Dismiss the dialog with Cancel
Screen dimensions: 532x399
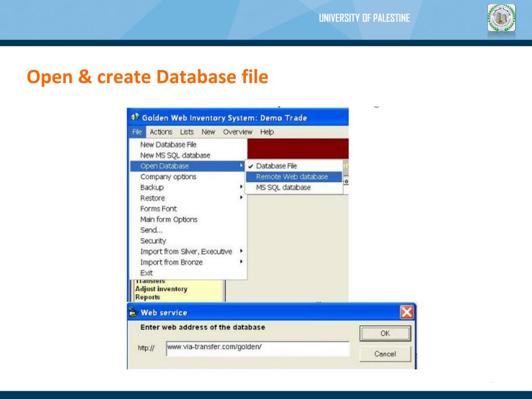point(385,354)
